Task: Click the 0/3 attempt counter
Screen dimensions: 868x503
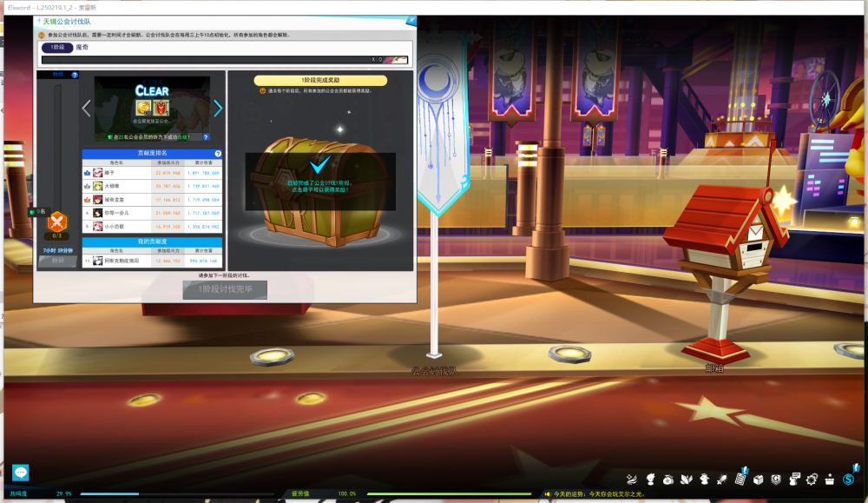Action: pos(57,236)
